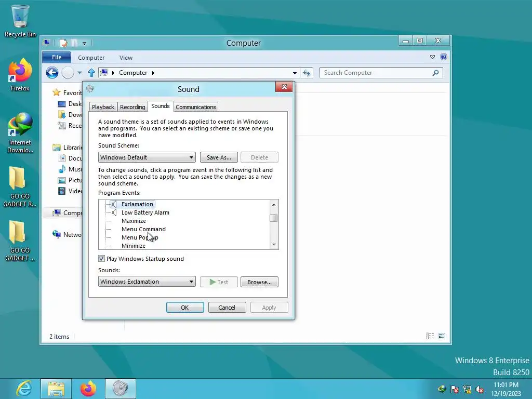
Task: Select Maximize program event
Action: (x=134, y=221)
